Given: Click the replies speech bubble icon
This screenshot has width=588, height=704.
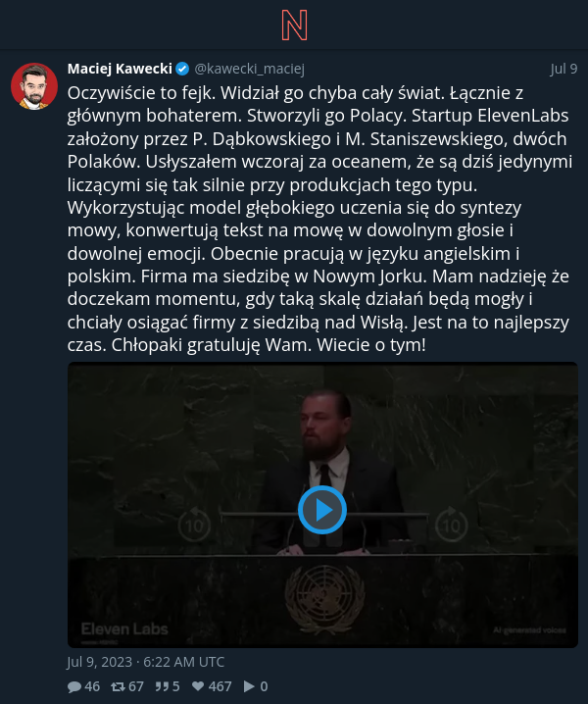Looking at the screenshot, I should [74, 686].
